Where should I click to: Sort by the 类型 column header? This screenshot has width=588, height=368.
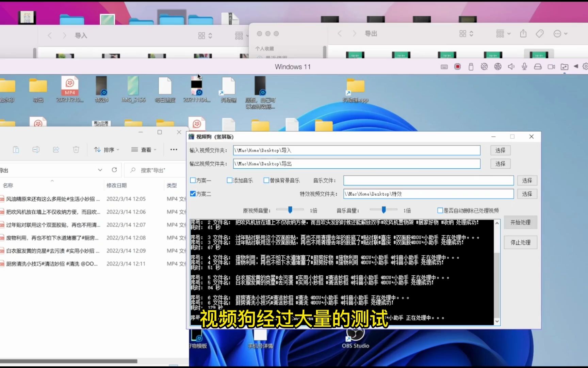pyautogui.click(x=172, y=185)
